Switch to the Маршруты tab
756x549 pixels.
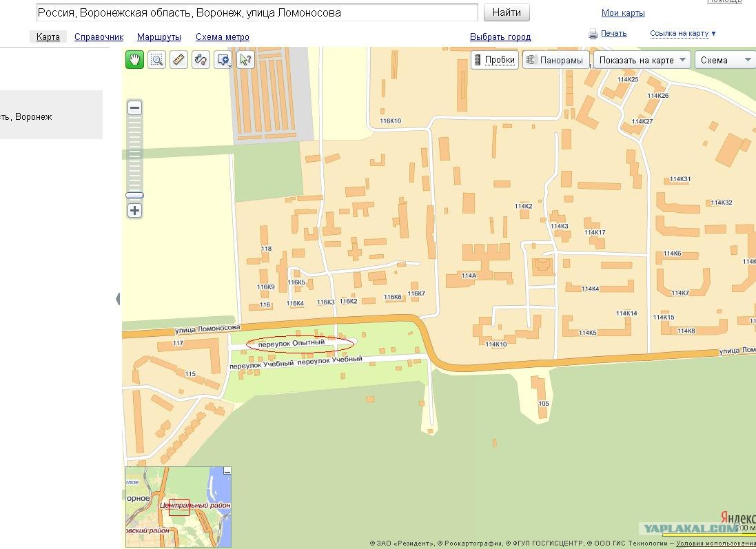point(159,37)
